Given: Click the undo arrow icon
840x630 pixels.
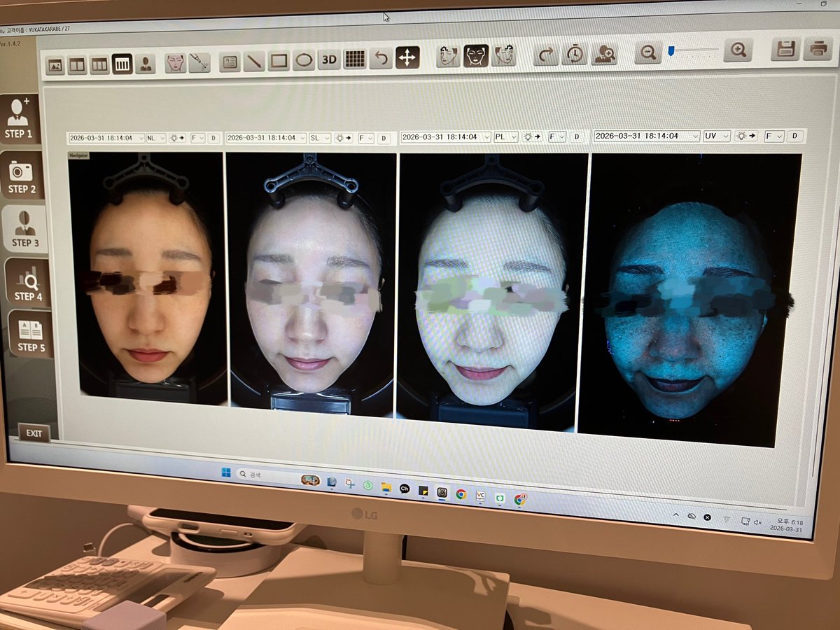Looking at the screenshot, I should click(x=381, y=58).
